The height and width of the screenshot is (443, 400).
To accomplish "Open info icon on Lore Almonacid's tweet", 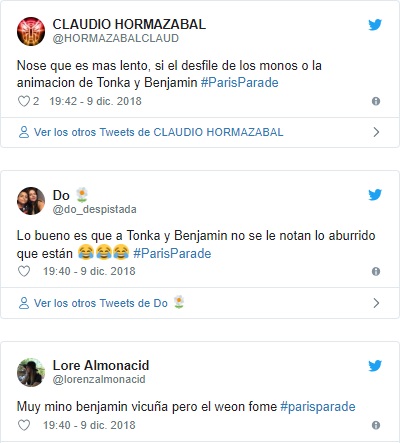I will 376,425.
